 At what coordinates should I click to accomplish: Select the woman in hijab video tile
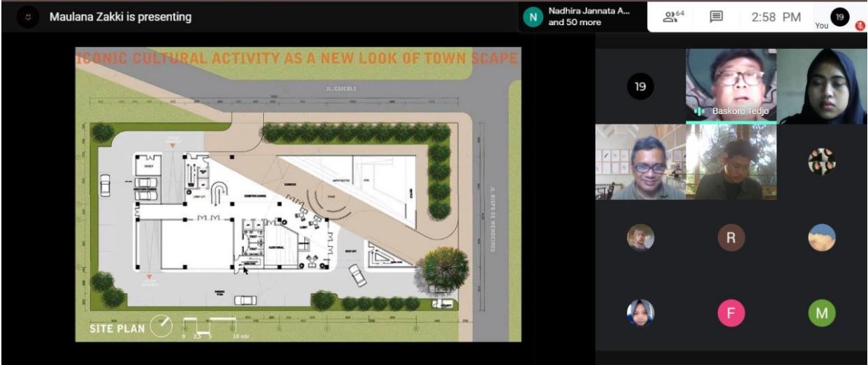[x=822, y=87]
